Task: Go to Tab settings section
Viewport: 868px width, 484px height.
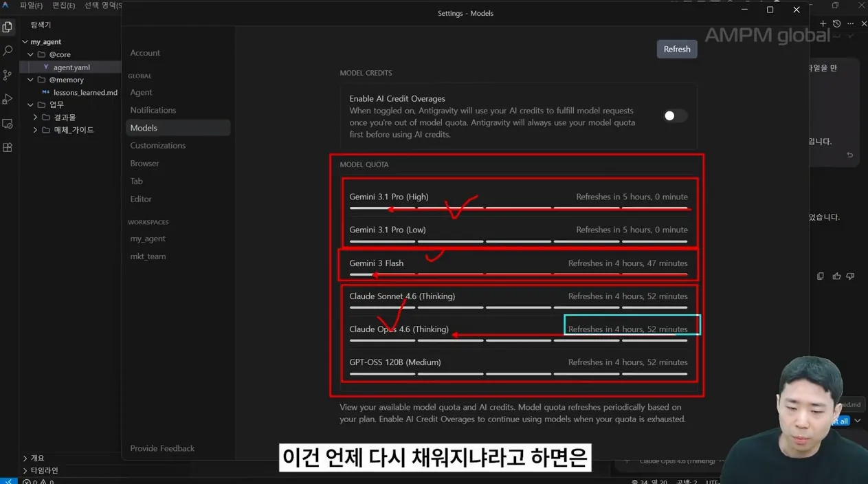Action: tap(137, 181)
